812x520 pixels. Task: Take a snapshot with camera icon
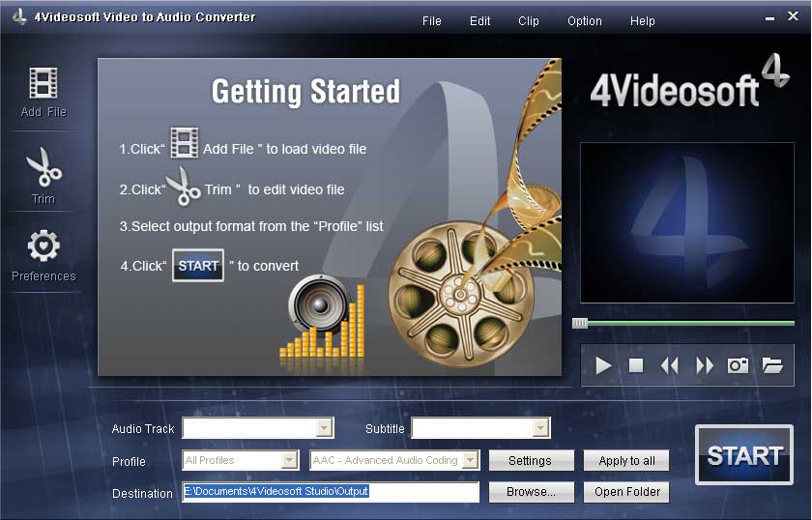pyautogui.click(x=739, y=365)
